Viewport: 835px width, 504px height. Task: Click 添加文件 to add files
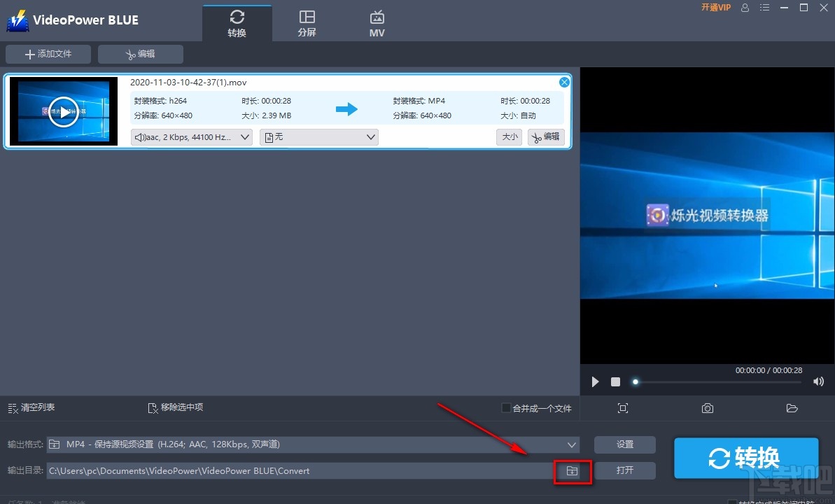48,54
